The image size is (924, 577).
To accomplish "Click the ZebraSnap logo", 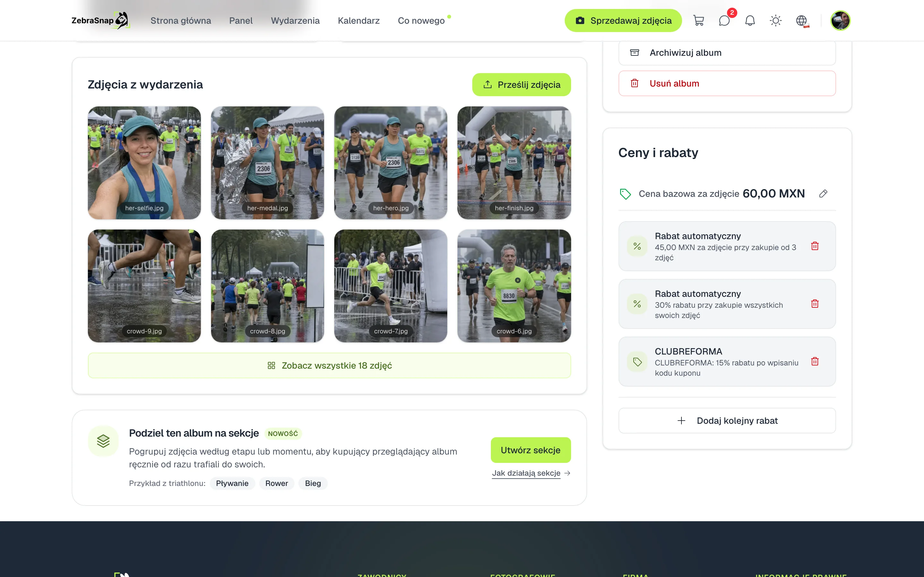I will (101, 21).
